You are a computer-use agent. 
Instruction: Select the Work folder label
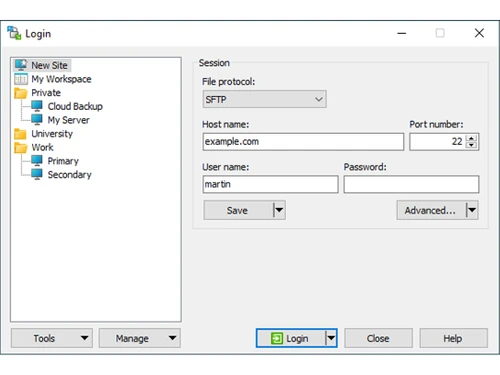pos(42,147)
